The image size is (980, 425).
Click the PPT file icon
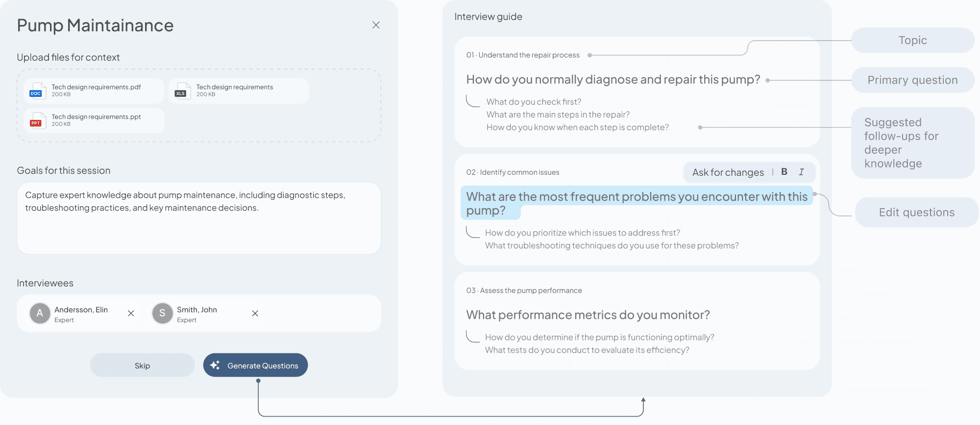37,120
